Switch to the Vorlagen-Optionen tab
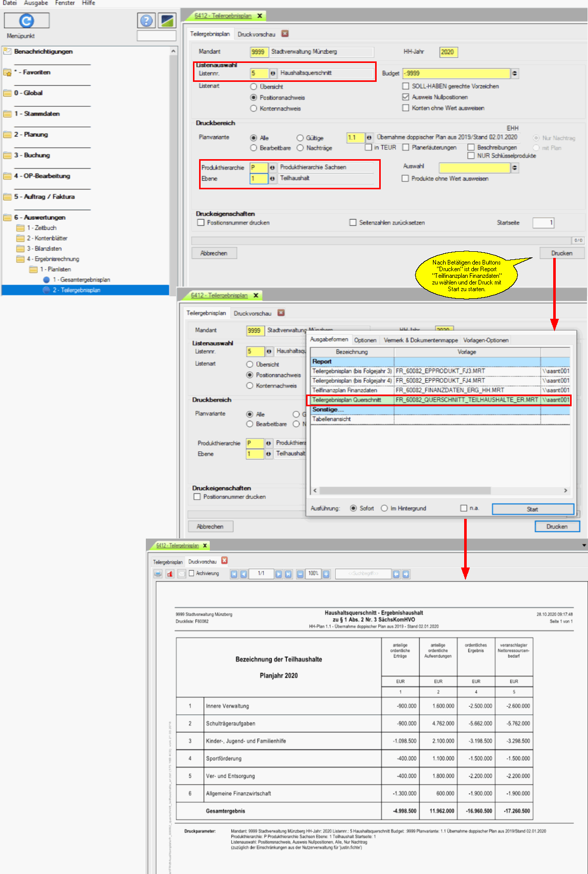 pos(486,340)
